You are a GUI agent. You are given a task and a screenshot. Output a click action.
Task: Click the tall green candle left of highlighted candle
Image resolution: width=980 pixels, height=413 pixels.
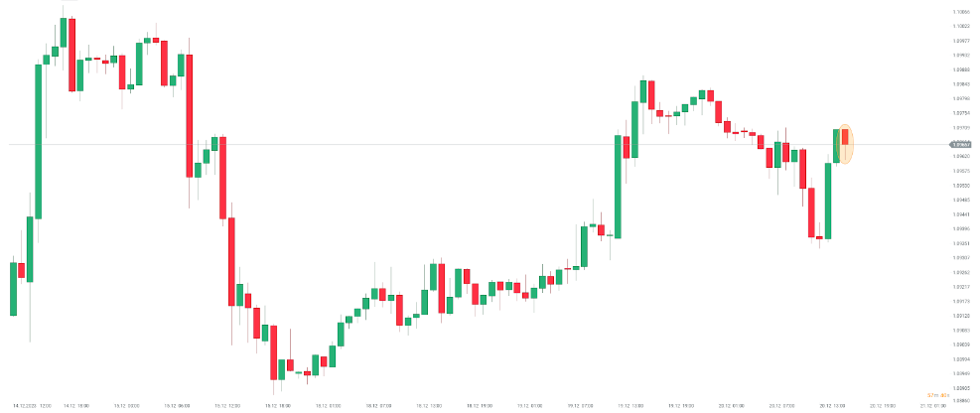(828, 201)
